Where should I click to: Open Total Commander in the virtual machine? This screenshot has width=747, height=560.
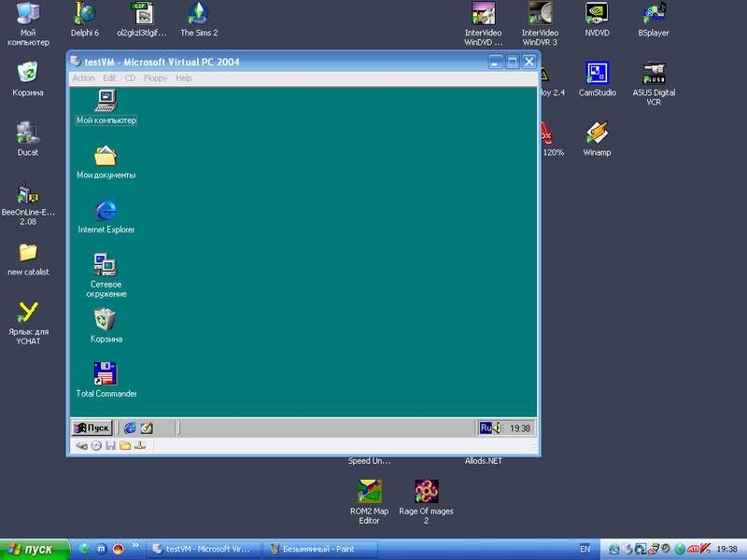[106, 374]
